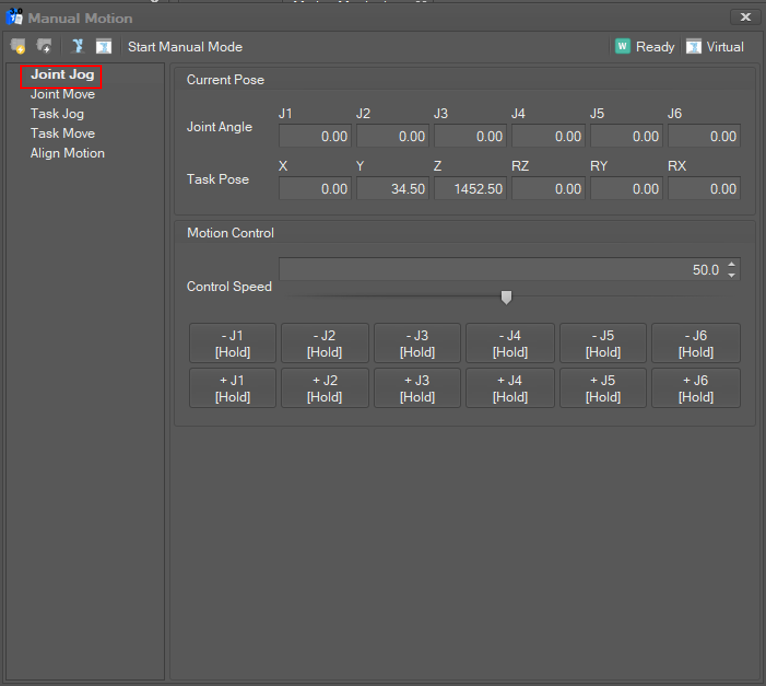
Task: Click the Manual Motion title bar app icon
Action: point(14,18)
